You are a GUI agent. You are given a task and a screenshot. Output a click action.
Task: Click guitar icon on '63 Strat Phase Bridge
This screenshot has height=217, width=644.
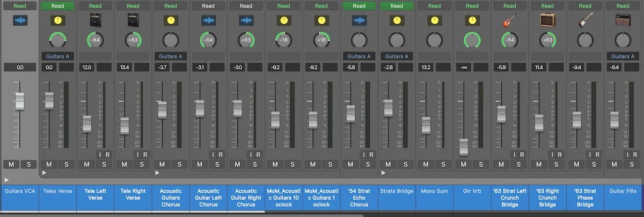coord(584,21)
